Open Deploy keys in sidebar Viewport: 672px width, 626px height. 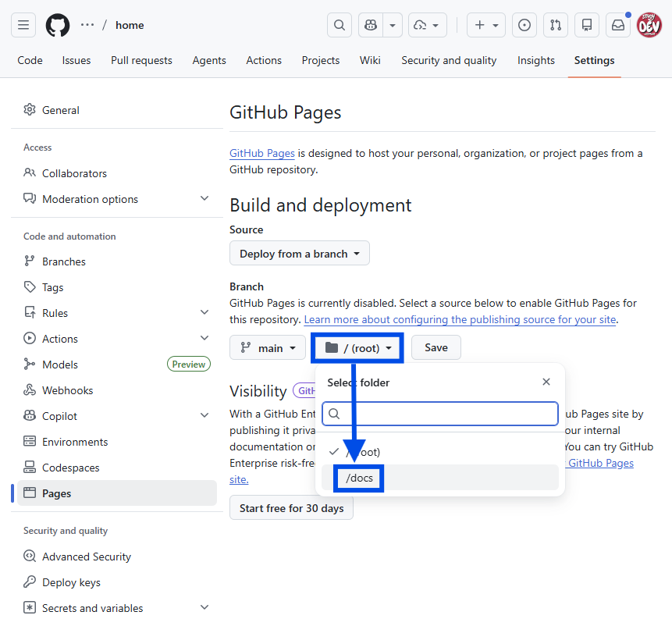[x=116, y=582]
